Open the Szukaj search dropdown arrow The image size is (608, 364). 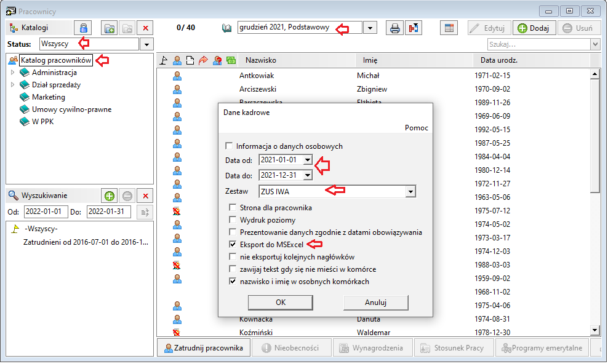click(x=595, y=44)
